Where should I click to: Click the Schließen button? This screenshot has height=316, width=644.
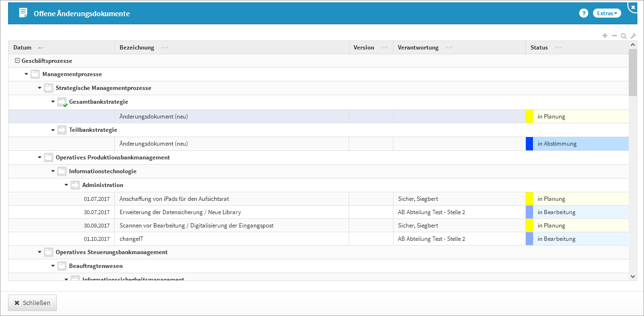pos(32,303)
